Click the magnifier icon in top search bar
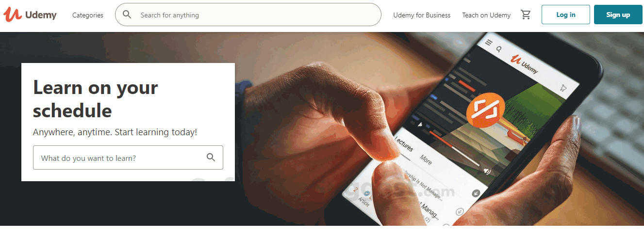This screenshot has height=235, width=644. pyautogui.click(x=127, y=15)
